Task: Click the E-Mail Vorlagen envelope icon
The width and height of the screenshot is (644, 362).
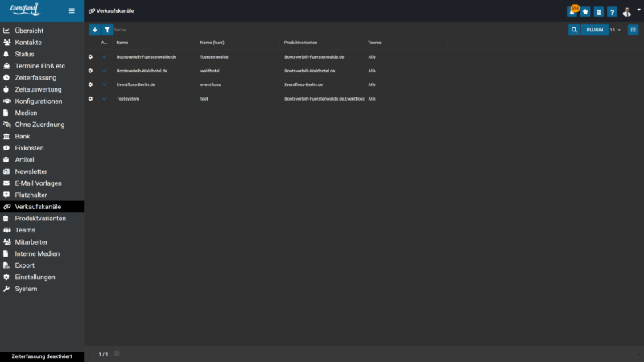Action: [6, 183]
